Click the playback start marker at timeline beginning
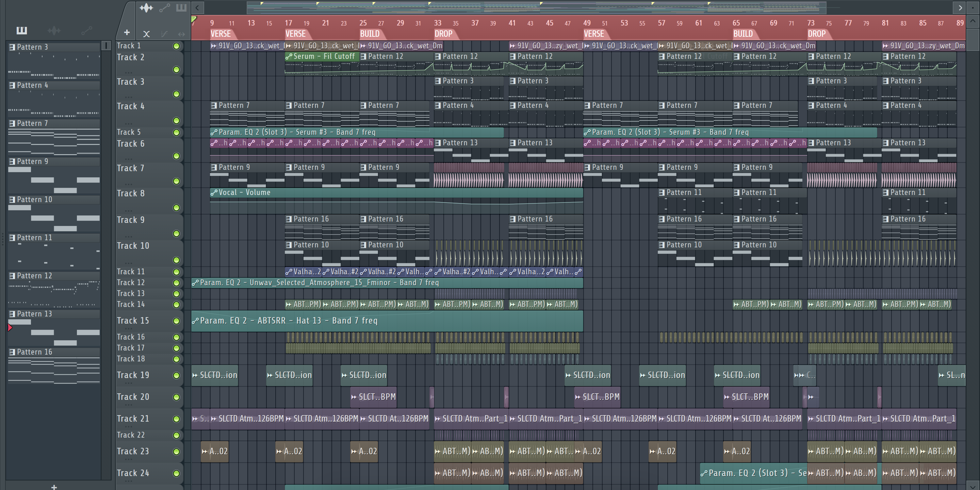Image resolution: width=980 pixels, height=490 pixels. (194, 19)
